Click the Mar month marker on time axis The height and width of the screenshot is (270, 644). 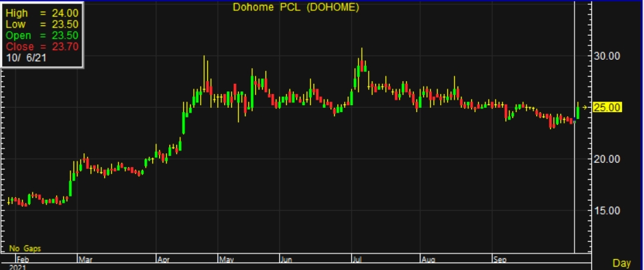tap(84, 259)
